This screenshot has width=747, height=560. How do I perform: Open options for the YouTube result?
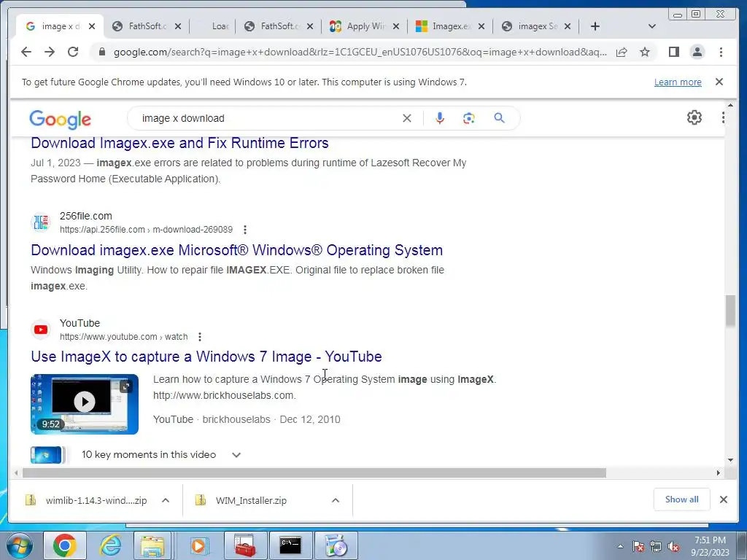pyautogui.click(x=200, y=337)
